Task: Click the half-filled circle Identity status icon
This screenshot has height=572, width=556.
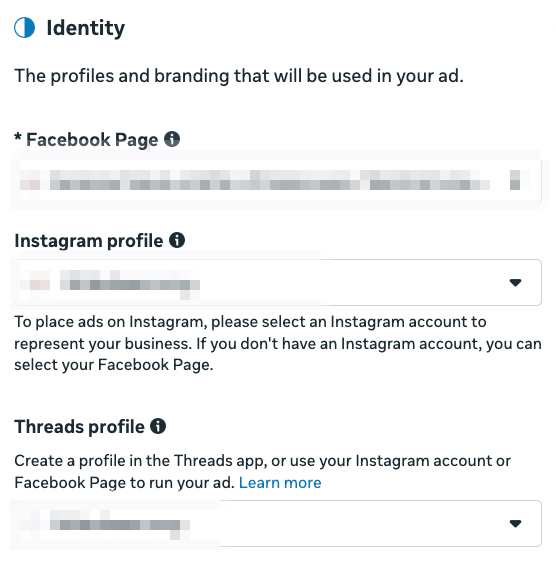Action: click(x=24, y=28)
